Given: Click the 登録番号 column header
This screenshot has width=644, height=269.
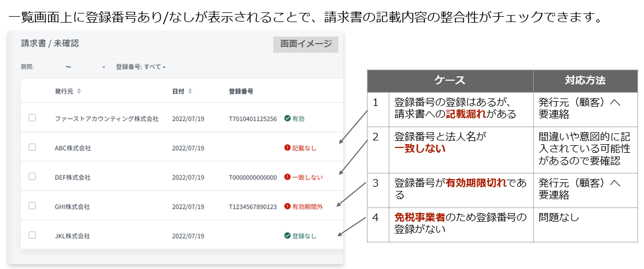Looking at the screenshot, I should point(241,91).
